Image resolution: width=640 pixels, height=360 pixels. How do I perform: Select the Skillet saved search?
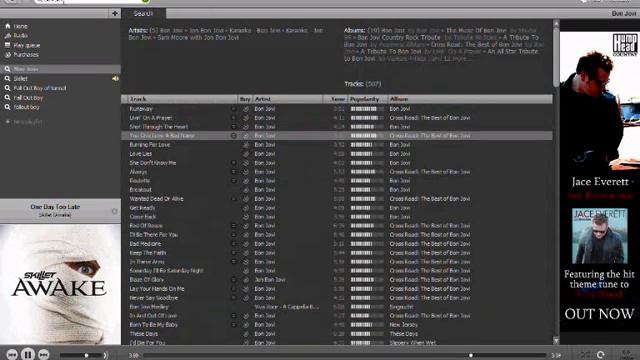tap(20, 78)
